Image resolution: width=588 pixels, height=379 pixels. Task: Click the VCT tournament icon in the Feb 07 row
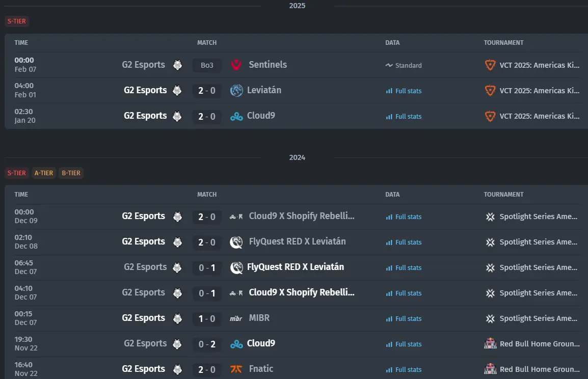pos(490,65)
